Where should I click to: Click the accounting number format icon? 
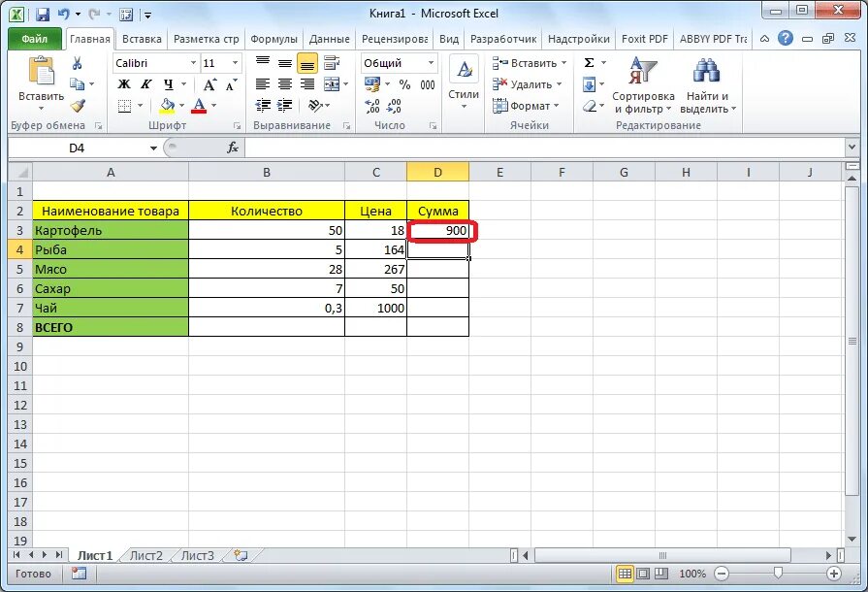[x=372, y=84]
